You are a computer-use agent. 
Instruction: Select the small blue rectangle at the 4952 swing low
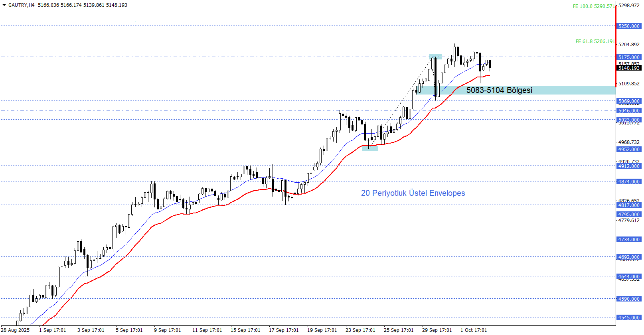pos(369,149)
